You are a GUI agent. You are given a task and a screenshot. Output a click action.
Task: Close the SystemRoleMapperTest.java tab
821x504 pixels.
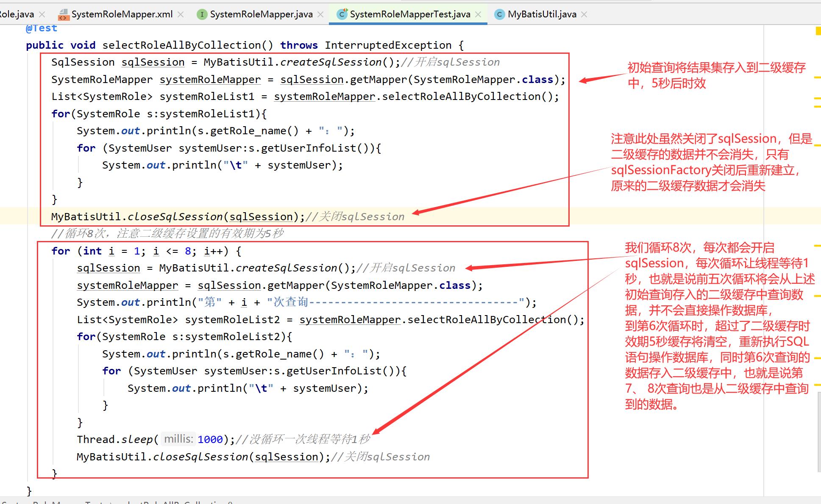[x=478, y=14]
